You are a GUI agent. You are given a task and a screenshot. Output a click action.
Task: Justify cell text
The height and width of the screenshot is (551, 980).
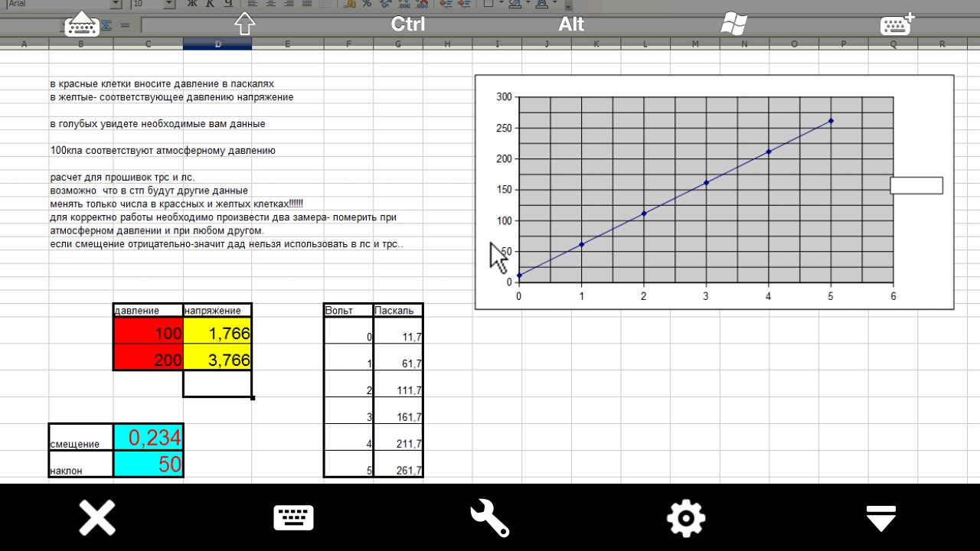click(x=307, y=4)
